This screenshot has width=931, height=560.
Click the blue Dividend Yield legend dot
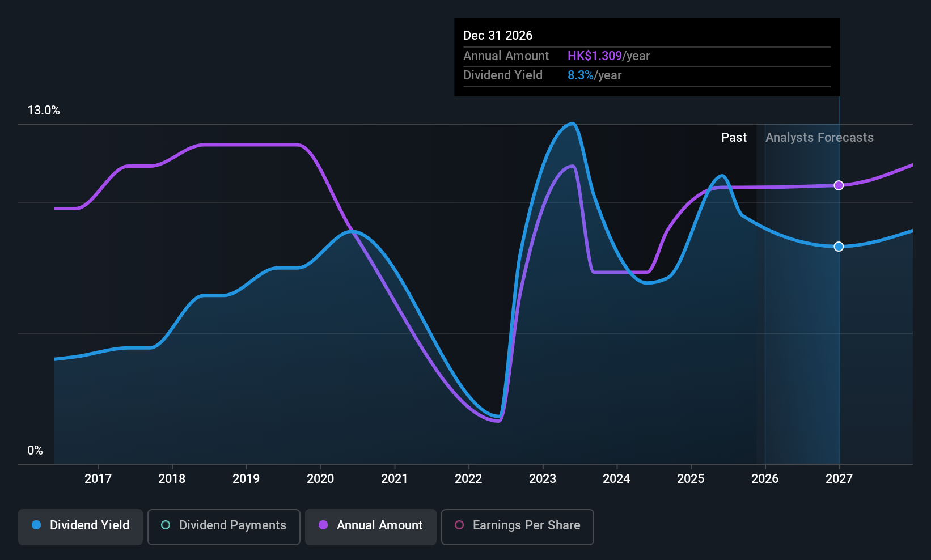pos(36,525)
